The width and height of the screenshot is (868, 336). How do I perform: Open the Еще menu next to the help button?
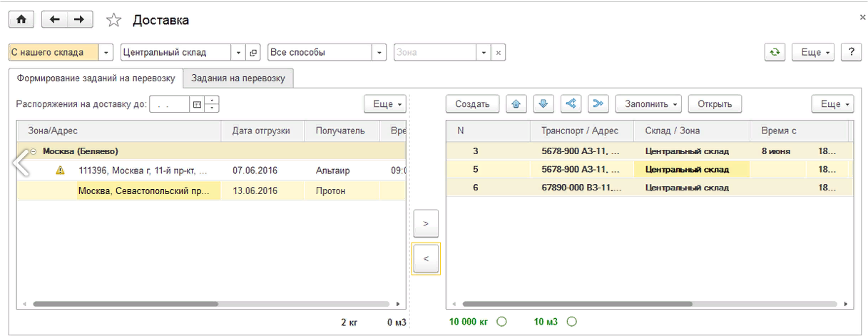click(815, 53)
